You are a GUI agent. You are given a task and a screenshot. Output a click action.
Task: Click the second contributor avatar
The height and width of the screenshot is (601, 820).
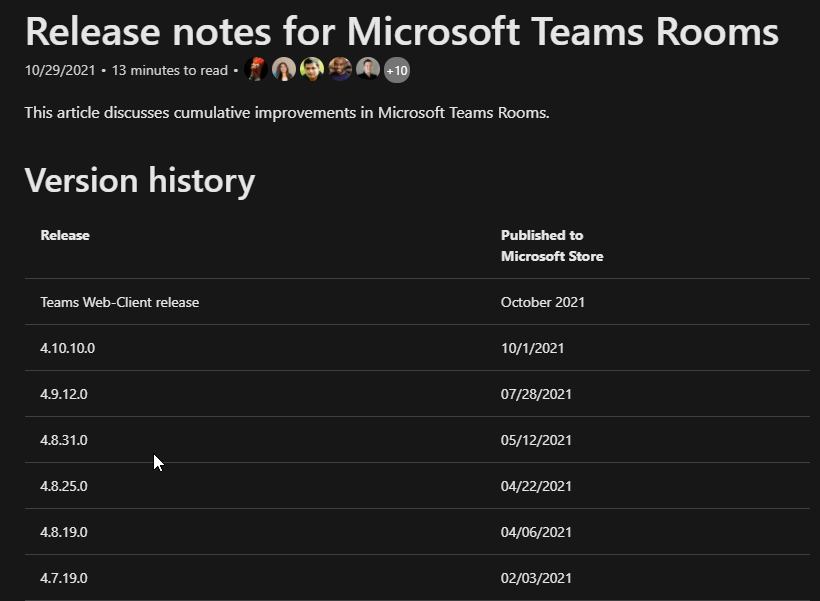(x=284, y=70)
